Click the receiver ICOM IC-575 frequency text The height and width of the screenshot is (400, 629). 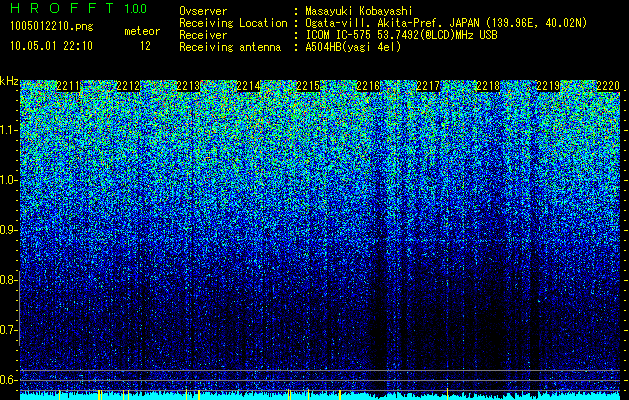click(x=401, y=35)
